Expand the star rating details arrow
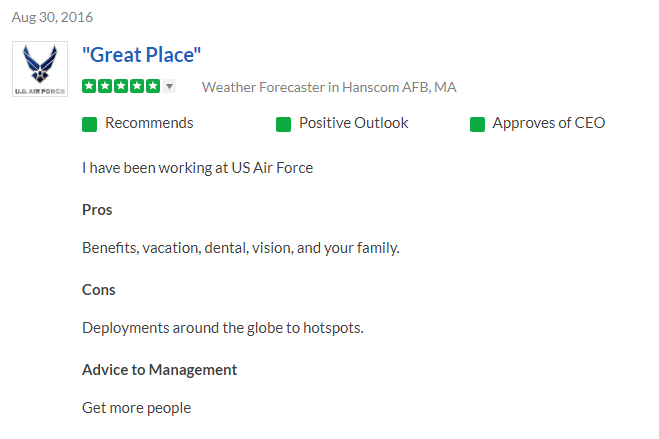Image resolution: width=659 pixels, height=439 pixels. [169, 87]
